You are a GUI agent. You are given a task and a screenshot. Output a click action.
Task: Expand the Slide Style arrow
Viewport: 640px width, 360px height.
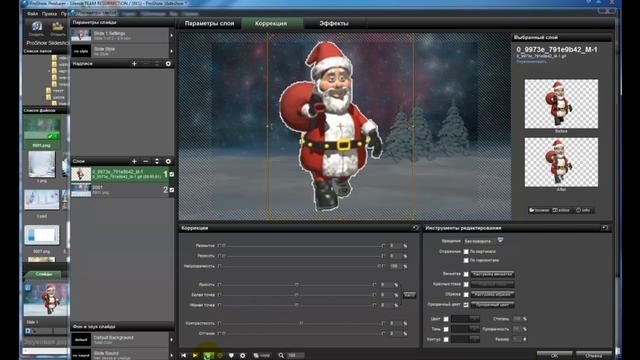[171, 51]
